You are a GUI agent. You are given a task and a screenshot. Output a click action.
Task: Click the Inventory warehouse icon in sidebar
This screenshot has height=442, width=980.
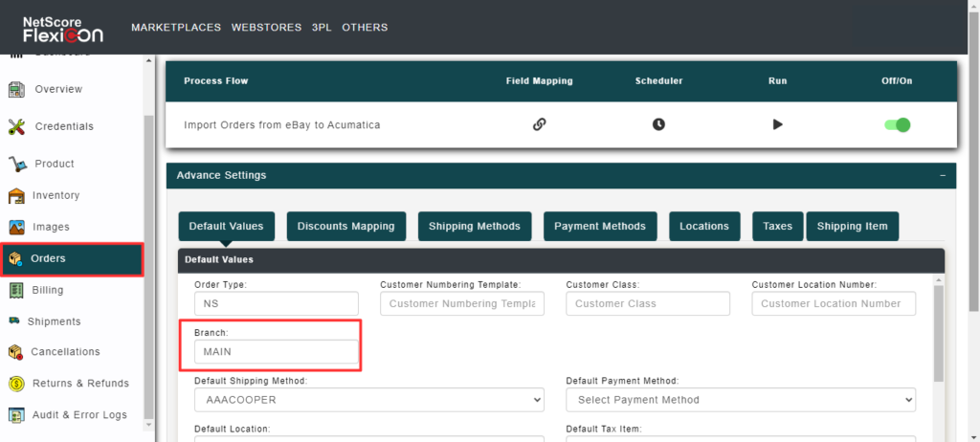click(16, 196)
